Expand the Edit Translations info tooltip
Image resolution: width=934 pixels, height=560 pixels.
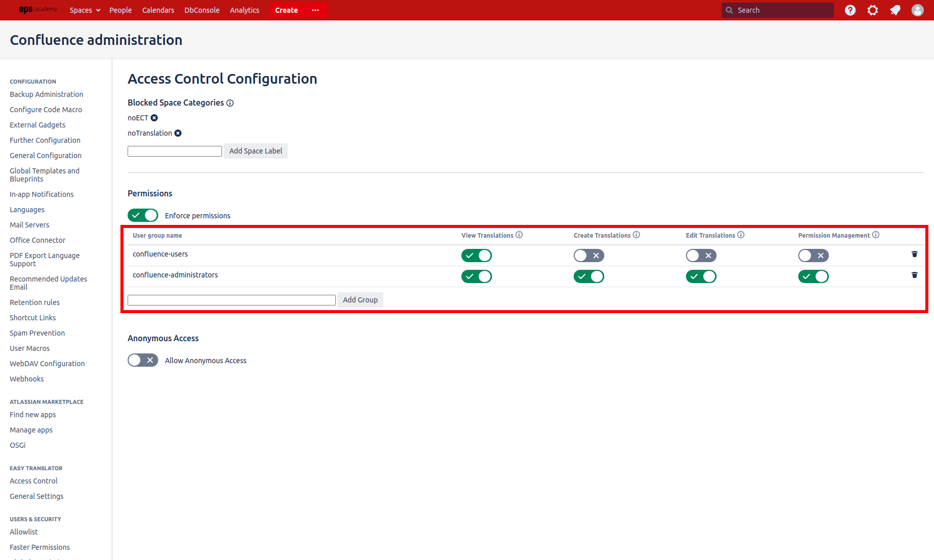click(741, 235)
